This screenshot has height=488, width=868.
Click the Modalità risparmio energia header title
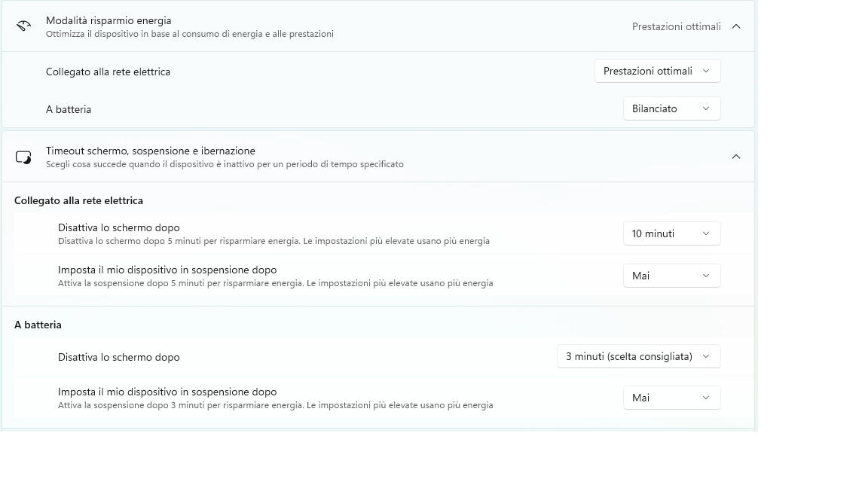pyautogui.click(x=108, y=20)
